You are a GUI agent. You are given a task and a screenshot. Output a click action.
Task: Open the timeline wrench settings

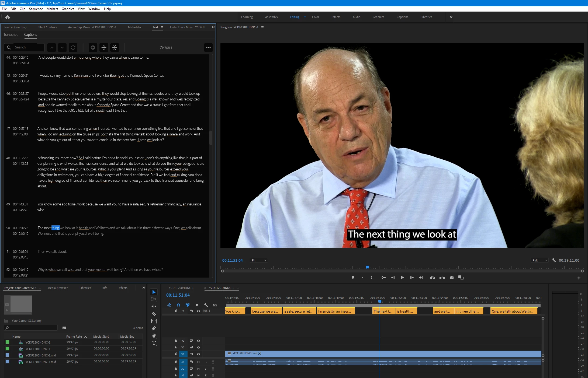(206, 305)
